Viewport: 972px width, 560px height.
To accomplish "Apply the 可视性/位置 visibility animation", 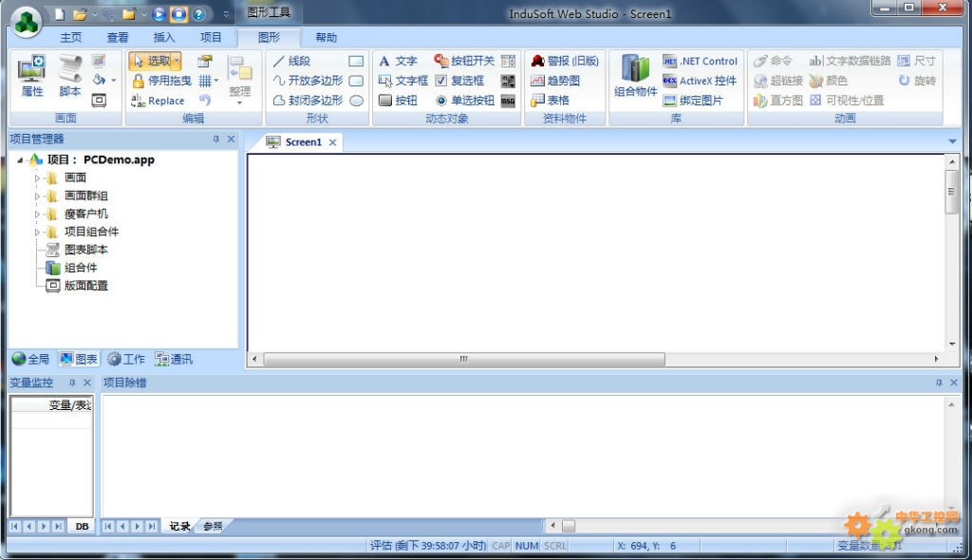I will 846,101.
